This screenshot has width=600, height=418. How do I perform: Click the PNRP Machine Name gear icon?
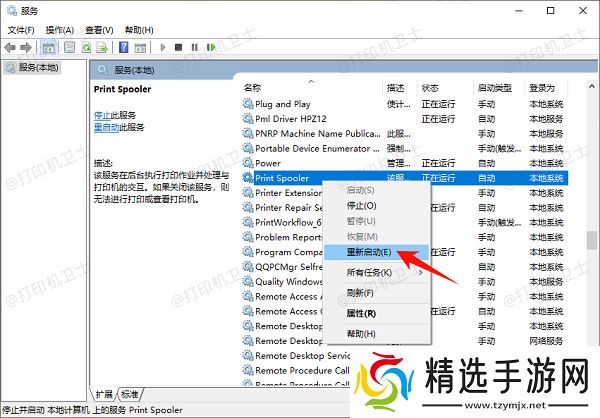[x=248, y=133]
